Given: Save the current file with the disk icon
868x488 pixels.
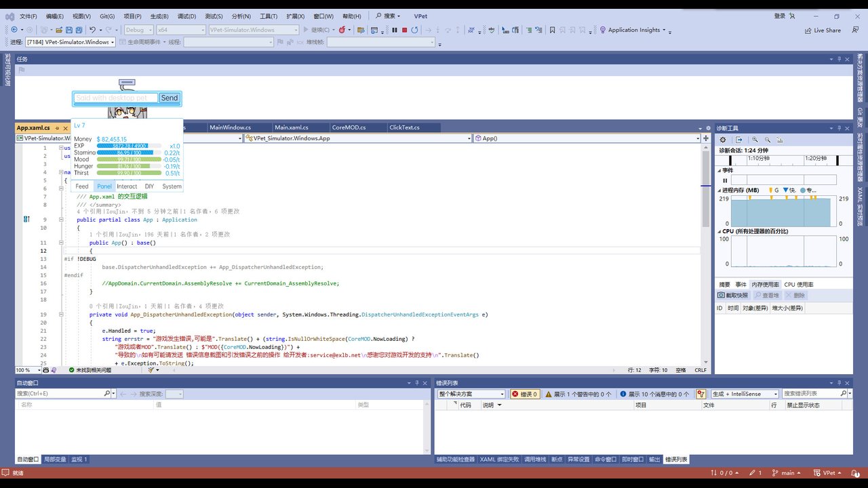Looking at the screenshot, I should (x=69, y=30).
